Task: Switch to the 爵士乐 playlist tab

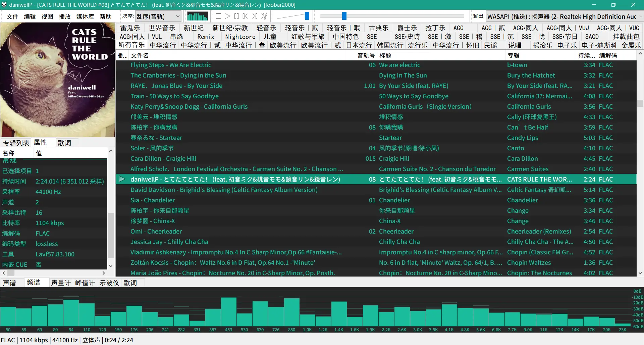Action: [x=407, y=28]
